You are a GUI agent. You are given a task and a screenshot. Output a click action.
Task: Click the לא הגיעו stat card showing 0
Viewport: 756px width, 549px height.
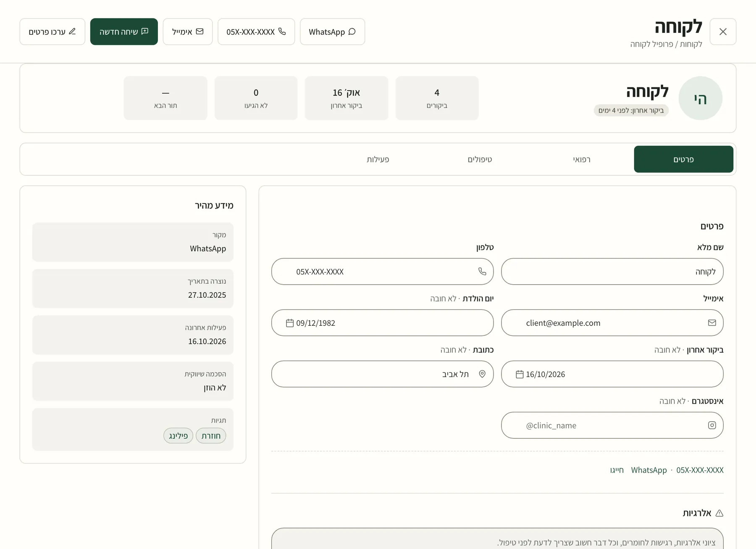tap(256, 98)
